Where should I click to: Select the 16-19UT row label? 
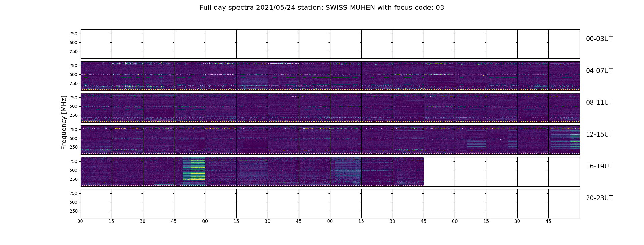coord(599,166)
